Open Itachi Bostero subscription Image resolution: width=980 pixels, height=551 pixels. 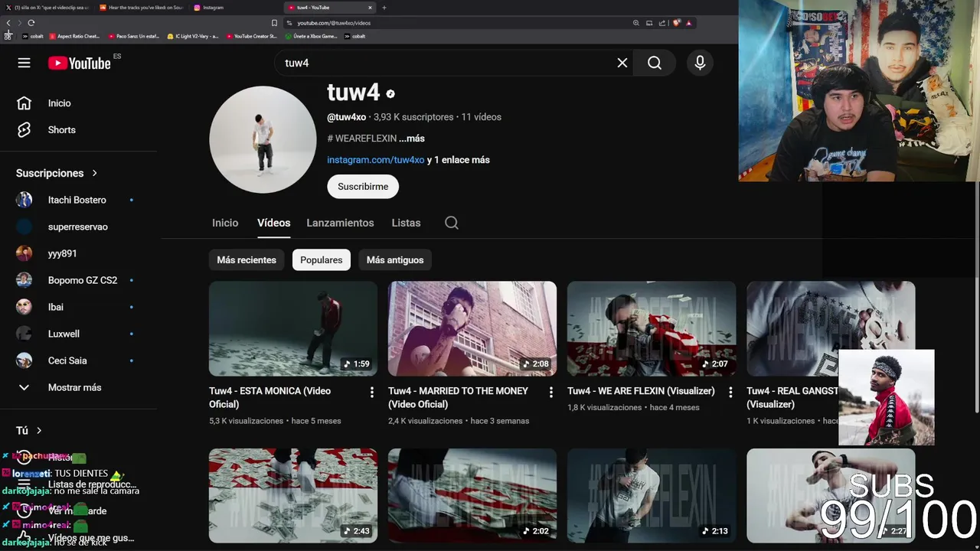[78, 200]
